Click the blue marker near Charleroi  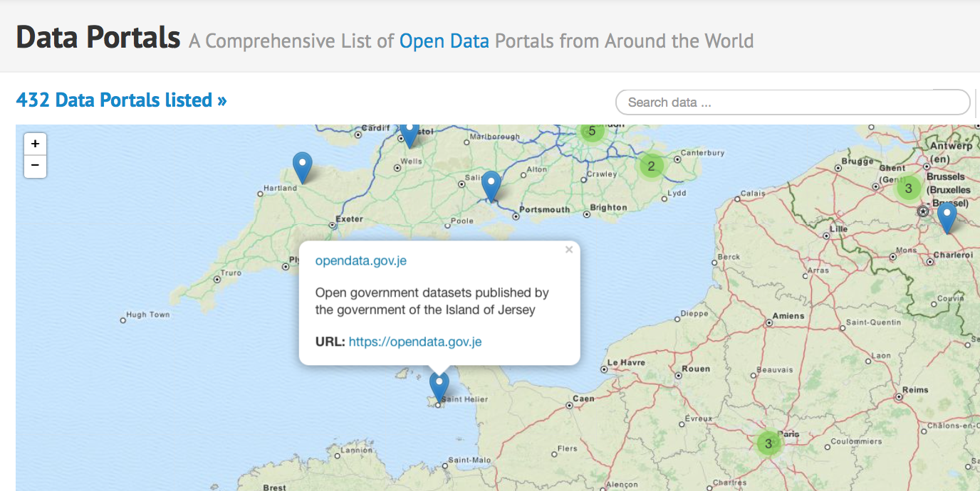tap(947, 217)
